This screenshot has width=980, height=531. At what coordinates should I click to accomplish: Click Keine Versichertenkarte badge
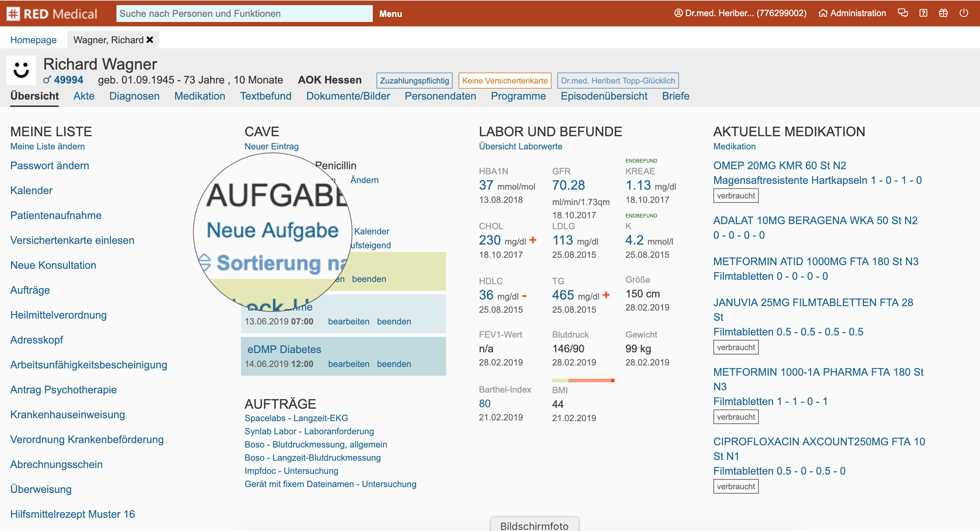504,81
